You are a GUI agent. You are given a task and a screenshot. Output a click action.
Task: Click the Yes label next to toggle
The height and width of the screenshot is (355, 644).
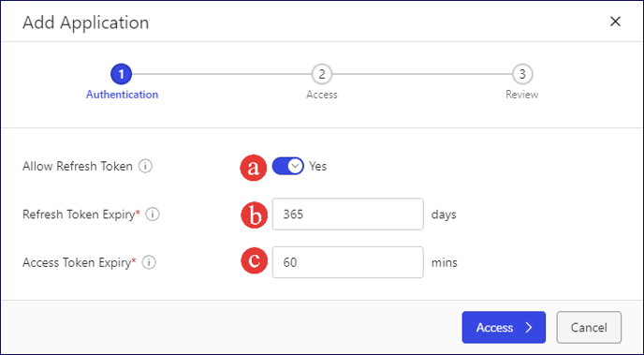(318, 167)
